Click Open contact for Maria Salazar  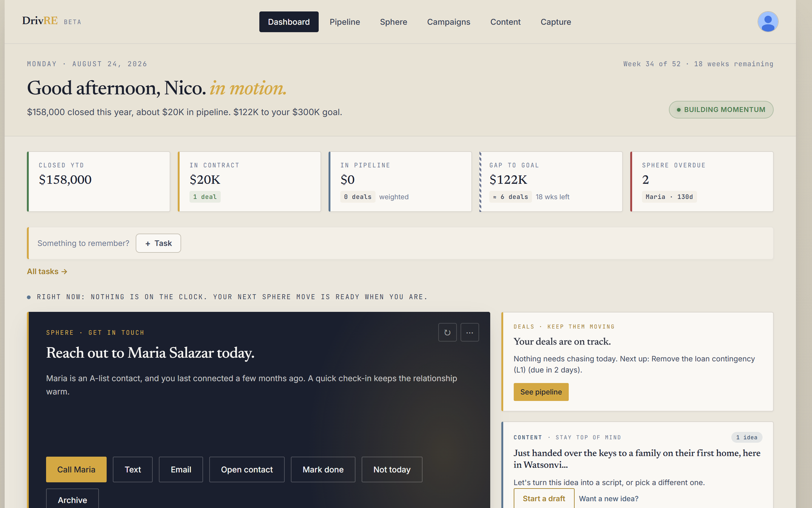[247, 469]
